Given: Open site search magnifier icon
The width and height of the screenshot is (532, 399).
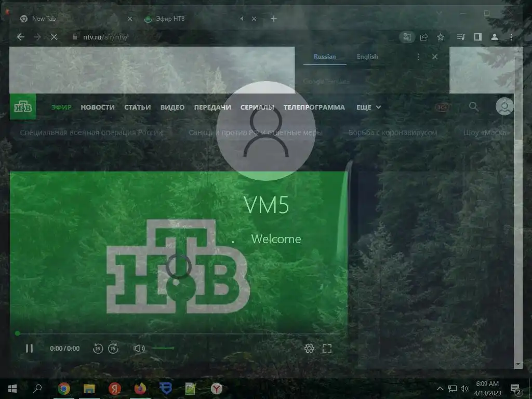Looking at the screenshot, I should pos(474,107).
